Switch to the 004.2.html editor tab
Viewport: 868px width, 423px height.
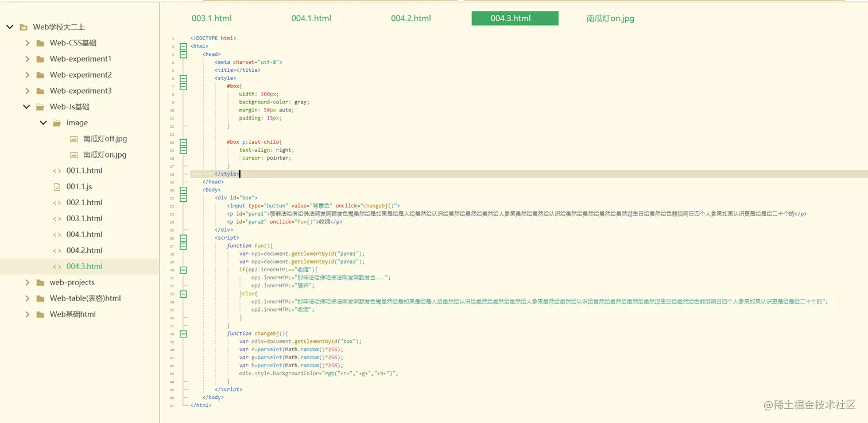coord(411,18)
